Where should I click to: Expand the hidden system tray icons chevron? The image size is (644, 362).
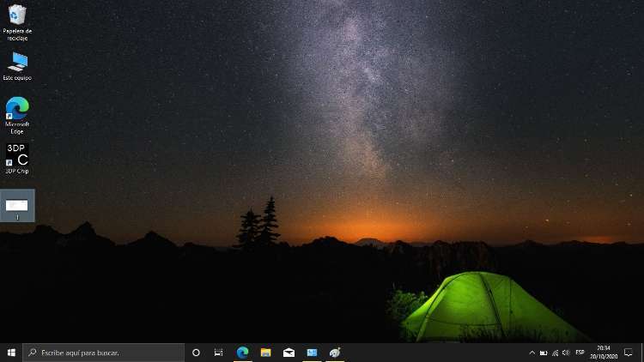[532, 353]
